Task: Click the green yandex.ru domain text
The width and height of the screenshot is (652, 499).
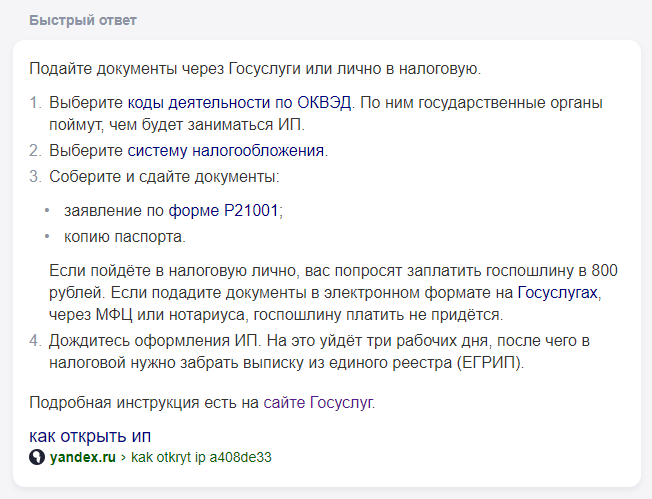Action: pyautogui.click(x=83, y=457)
